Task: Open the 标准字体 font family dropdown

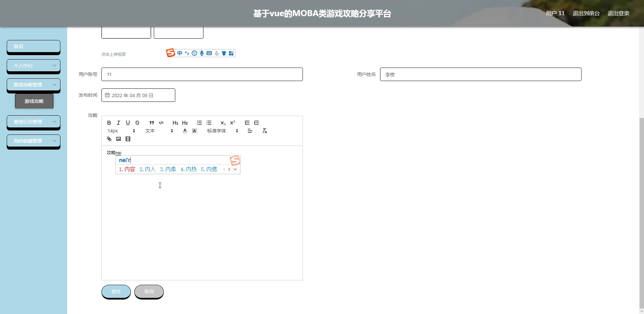Action: click(x=223, y=131)
